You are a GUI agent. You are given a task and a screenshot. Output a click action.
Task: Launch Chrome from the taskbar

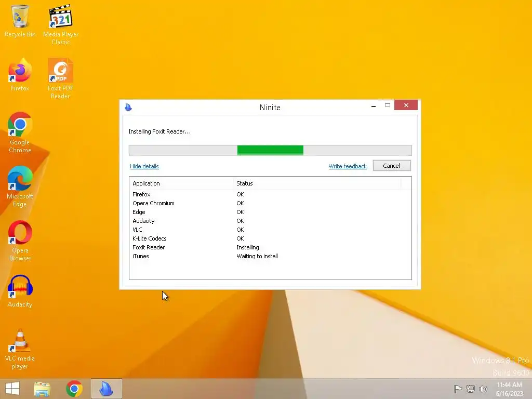(74, 389)
